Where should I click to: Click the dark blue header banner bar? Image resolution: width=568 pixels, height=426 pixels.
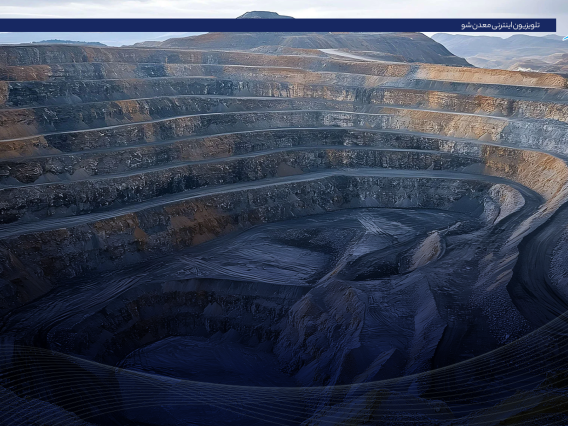pyautogui.click(x=278, y=25)
